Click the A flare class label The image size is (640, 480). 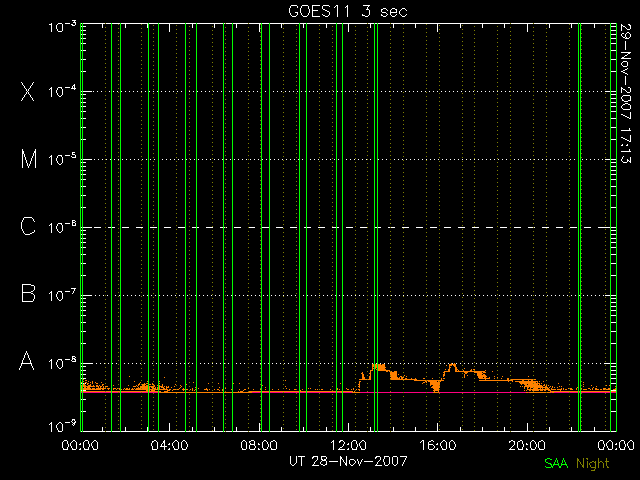click(27, 361)
